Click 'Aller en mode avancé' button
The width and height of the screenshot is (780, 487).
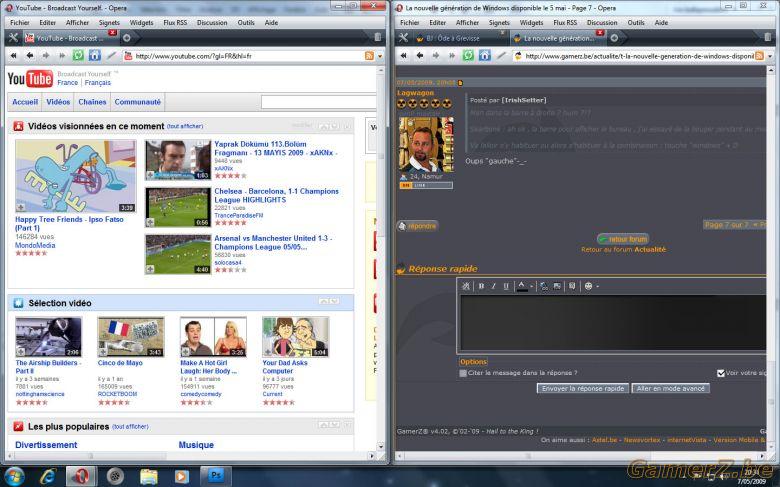pos(671,389)
